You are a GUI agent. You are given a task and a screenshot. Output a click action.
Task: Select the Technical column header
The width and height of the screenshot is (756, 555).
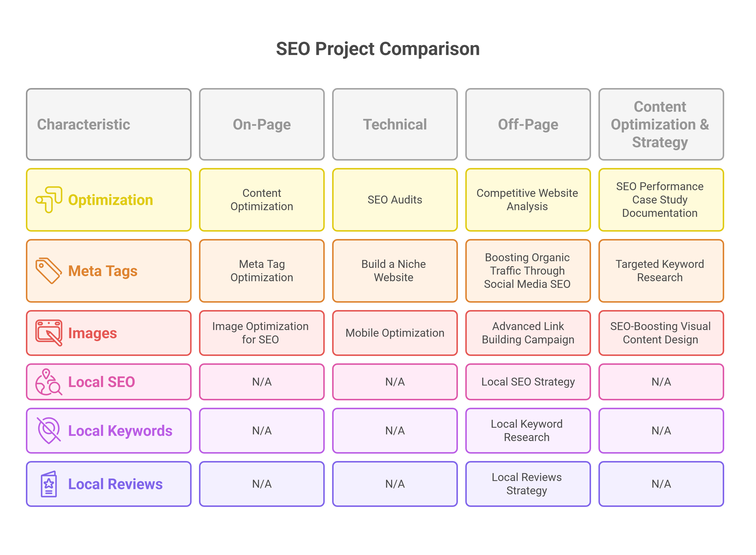pyautogui.click(x=395, y=124)
